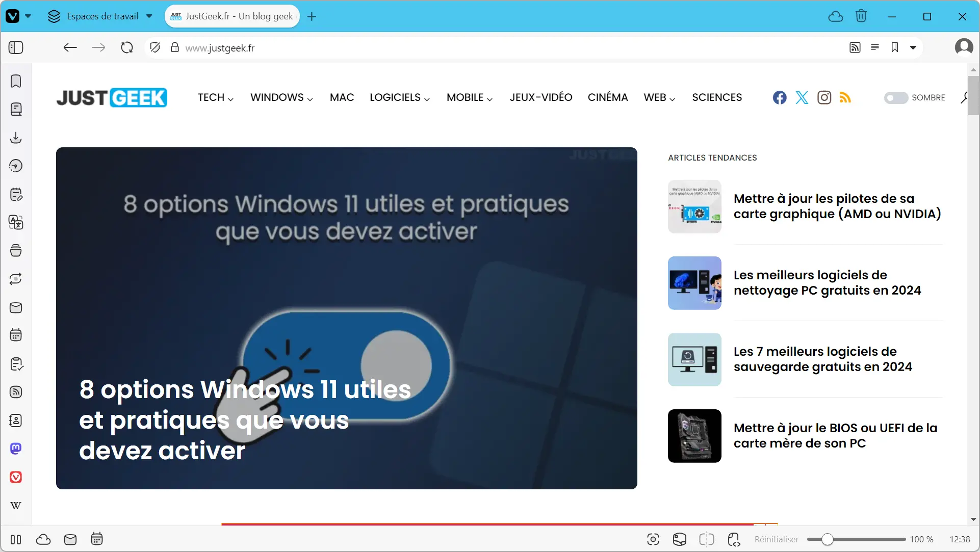Click the page zoom slider handle

pyautogui.click(x=827, y=539)
